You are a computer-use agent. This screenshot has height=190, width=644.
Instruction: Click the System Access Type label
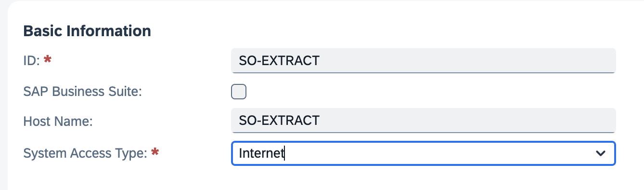click(85, 153)
